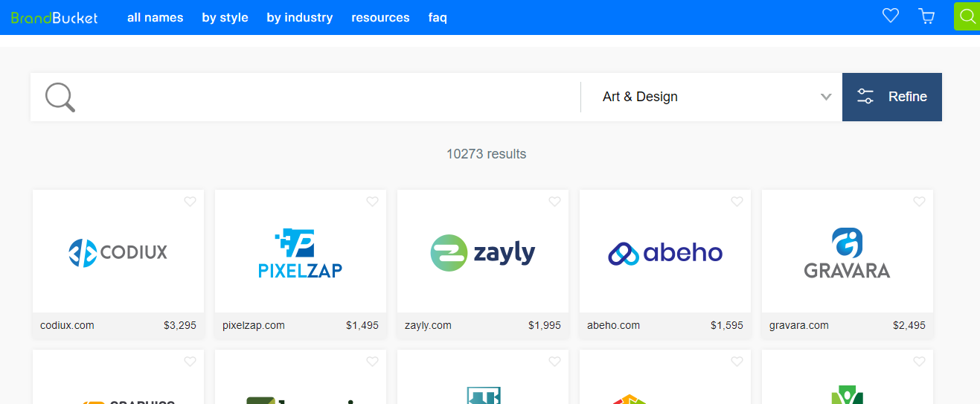
Task: Toggle heart on card below abeho.com
Action: pos(737,362)
